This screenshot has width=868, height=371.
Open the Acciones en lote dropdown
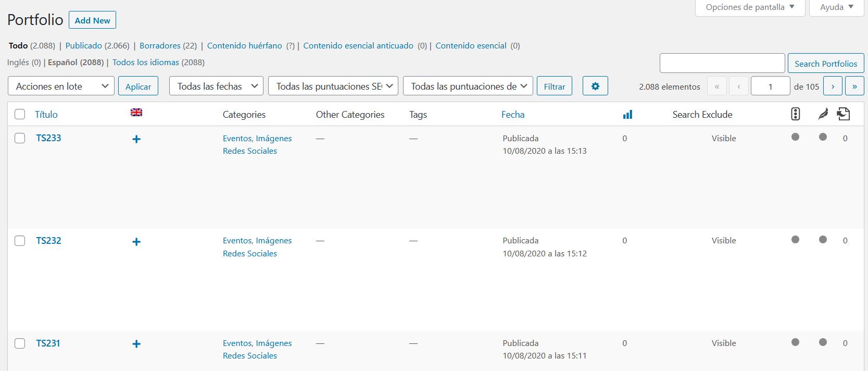click(x=61, y=86)
